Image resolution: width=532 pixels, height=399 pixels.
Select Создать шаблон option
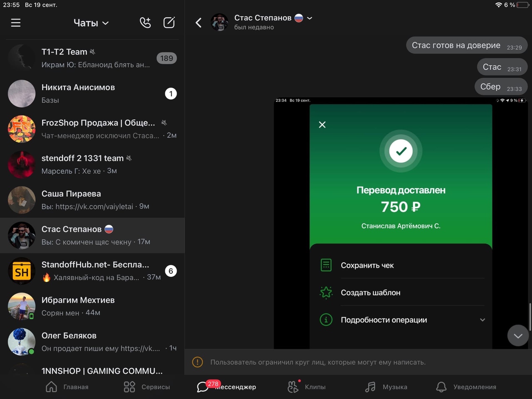(x=370, y=293)
